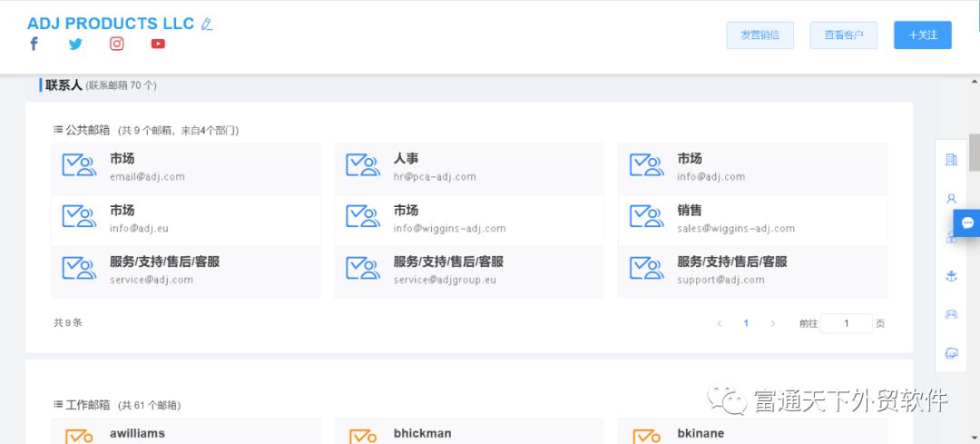Click the mailbox icon beside hr@pca-adj.com

click(362, 166)
